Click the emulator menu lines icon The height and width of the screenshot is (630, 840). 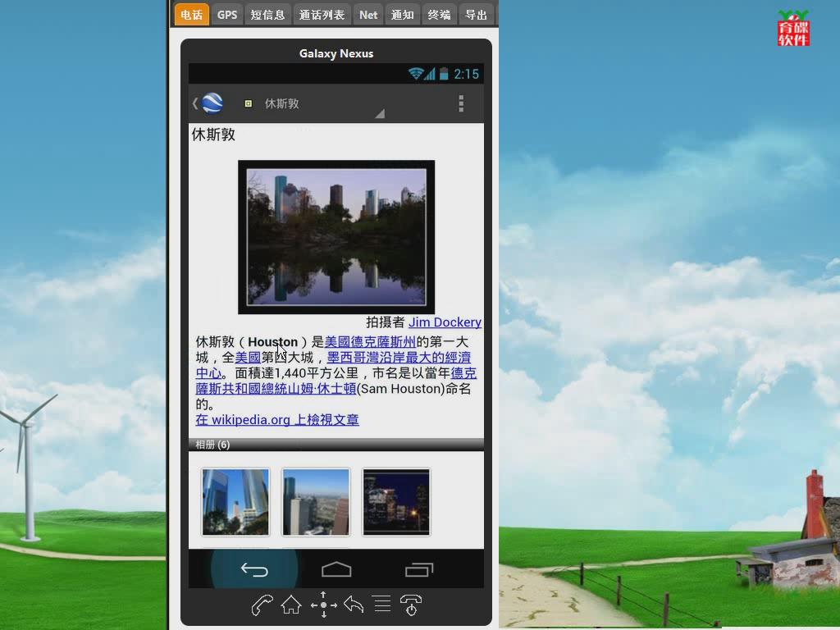(x=382, y=604)
